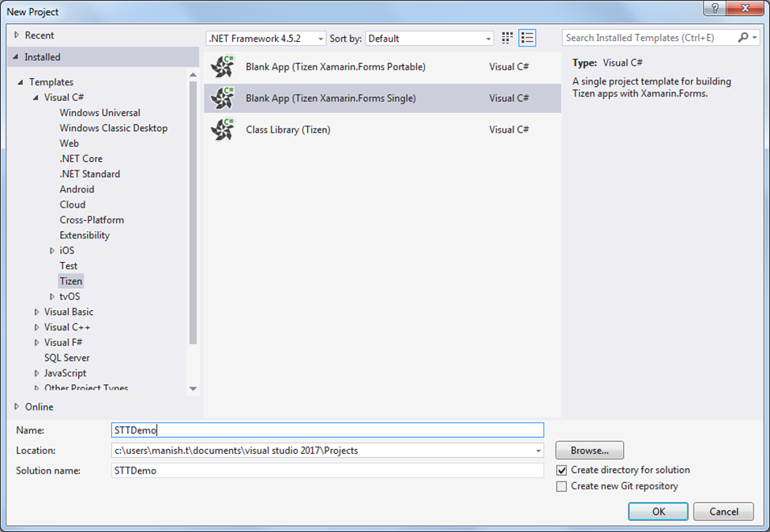Select Android in the templates tree

pyautogui.click(x=77, y=189)
